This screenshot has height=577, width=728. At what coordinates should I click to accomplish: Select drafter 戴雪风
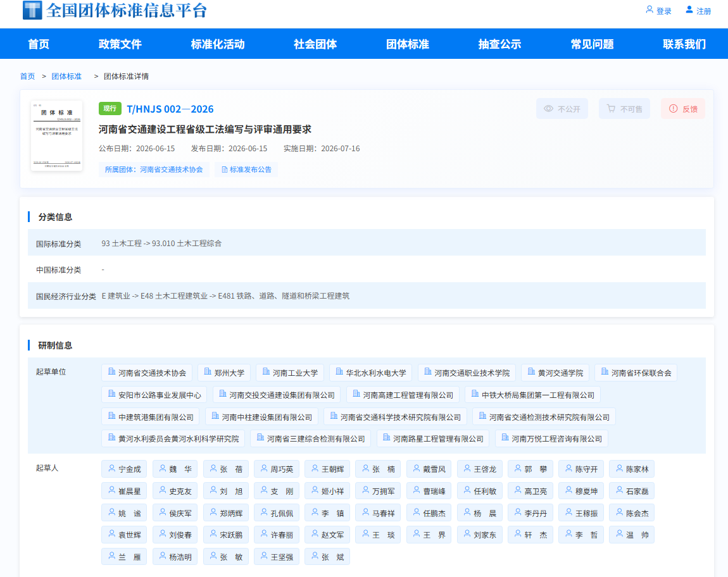click(429, 469)
